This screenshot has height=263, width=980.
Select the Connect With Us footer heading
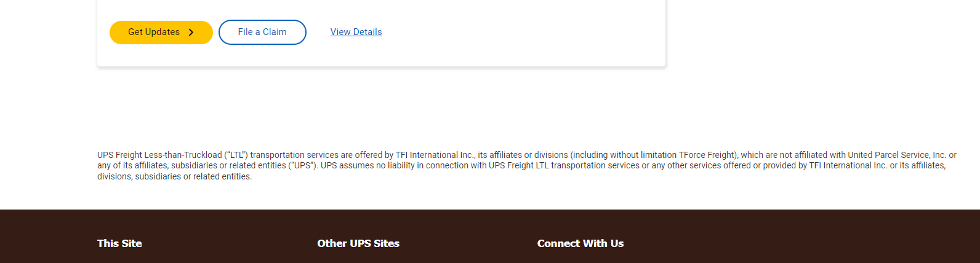point(580,243)
